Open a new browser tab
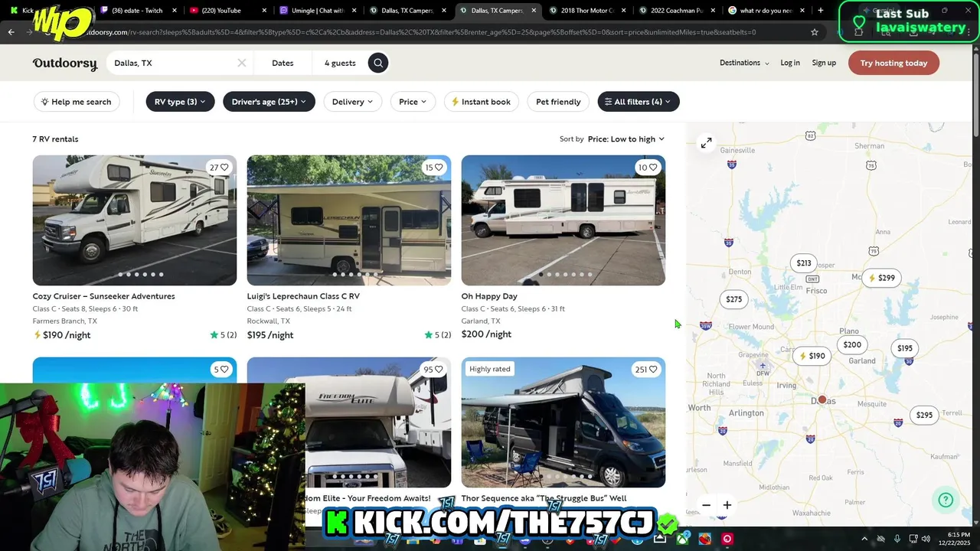 pyautogui.click(x=820, y=11)
